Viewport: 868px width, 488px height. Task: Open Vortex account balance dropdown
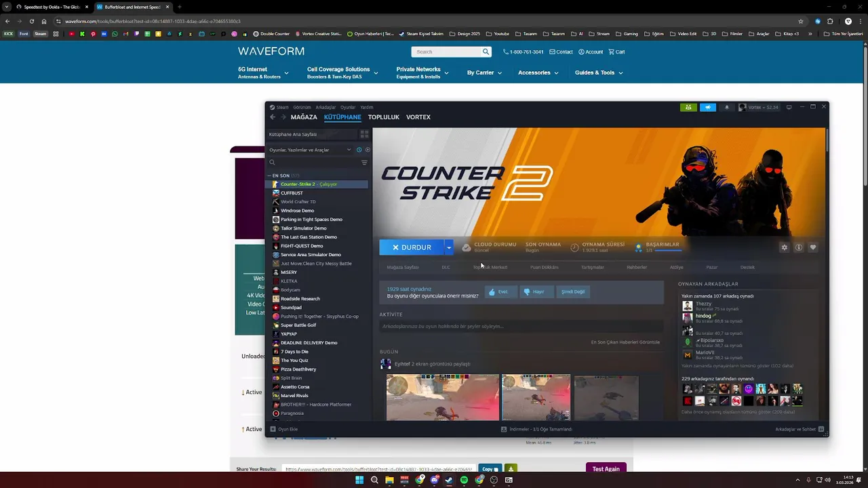[x=759, y=107]
